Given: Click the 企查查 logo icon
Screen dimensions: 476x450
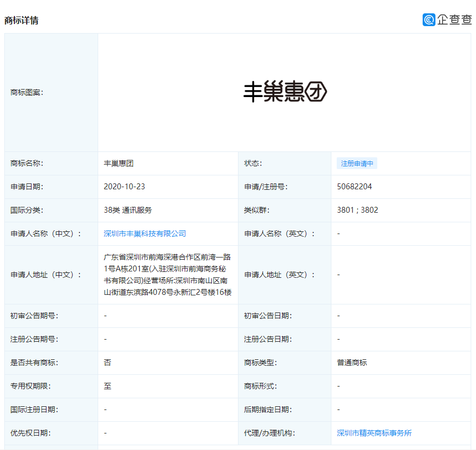Looking at the screenshot, I should [x=429, y=20].
